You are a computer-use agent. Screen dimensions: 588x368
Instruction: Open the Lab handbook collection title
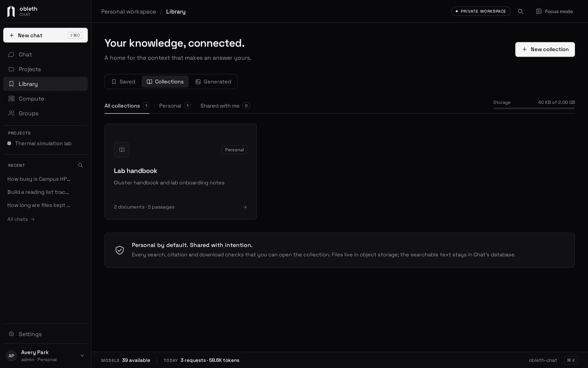135,171
